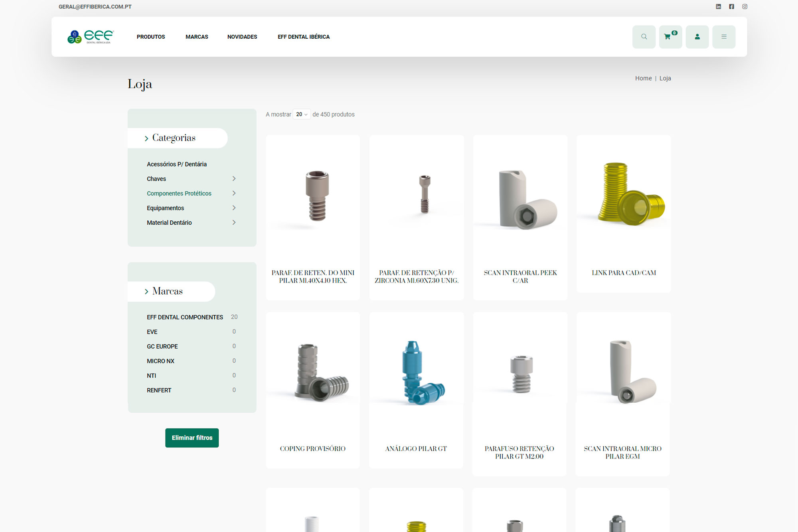Open the products-per-page dropdown showing 20
The height and width of the screenshot is (532, 798).
click(x=302, y=115)
